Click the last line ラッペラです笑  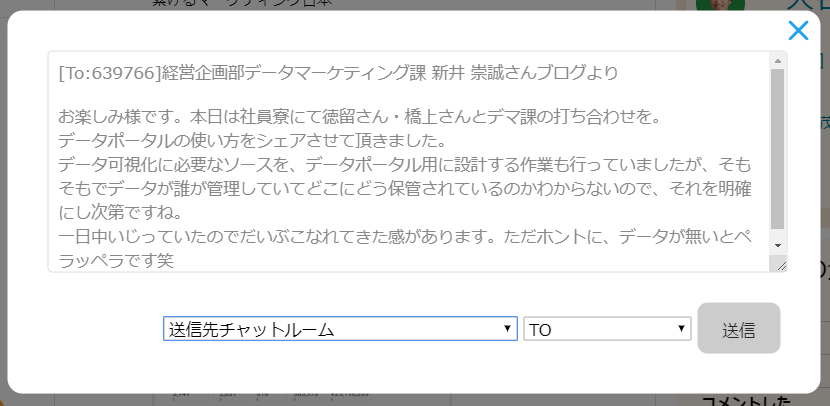pos(117,260)
